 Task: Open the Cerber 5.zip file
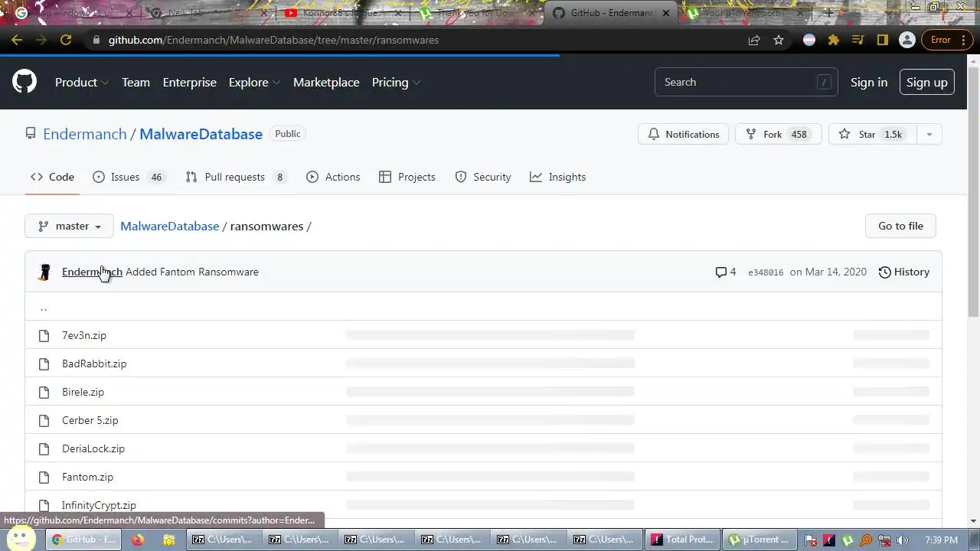point(90,420)
